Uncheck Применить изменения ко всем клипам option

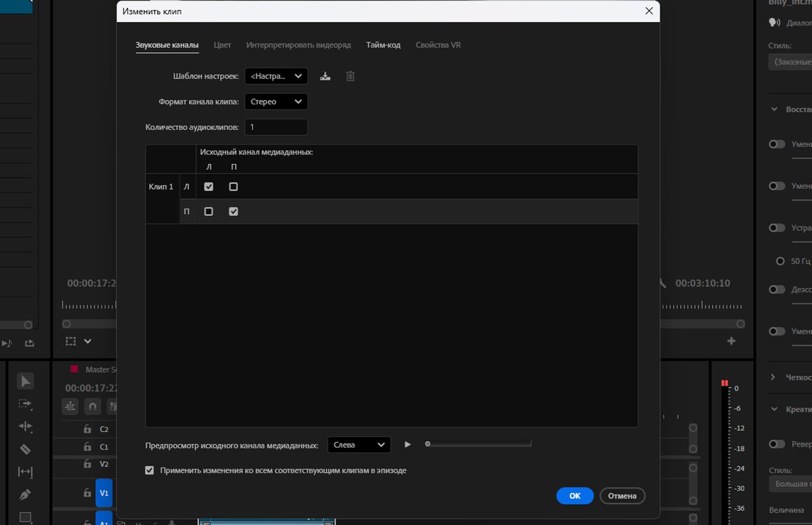pyautogui.click(x=149, y=470)
